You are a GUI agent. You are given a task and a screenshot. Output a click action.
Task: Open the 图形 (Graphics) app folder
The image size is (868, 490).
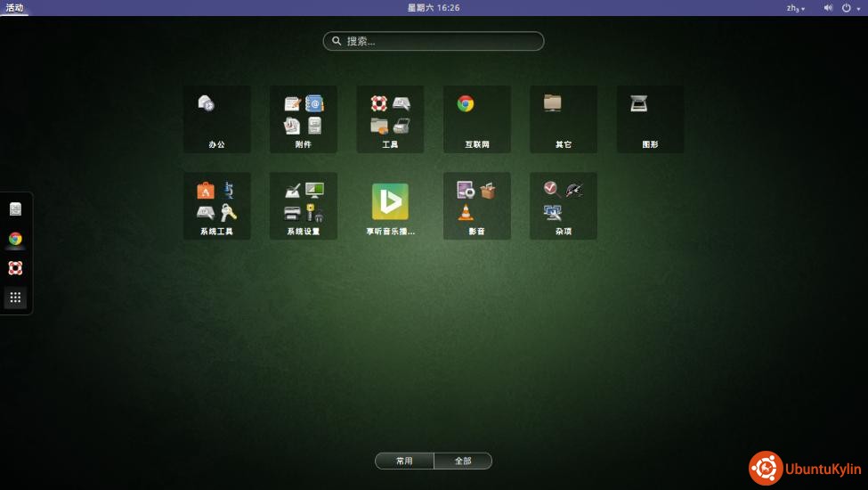click(x=650, y=118)
